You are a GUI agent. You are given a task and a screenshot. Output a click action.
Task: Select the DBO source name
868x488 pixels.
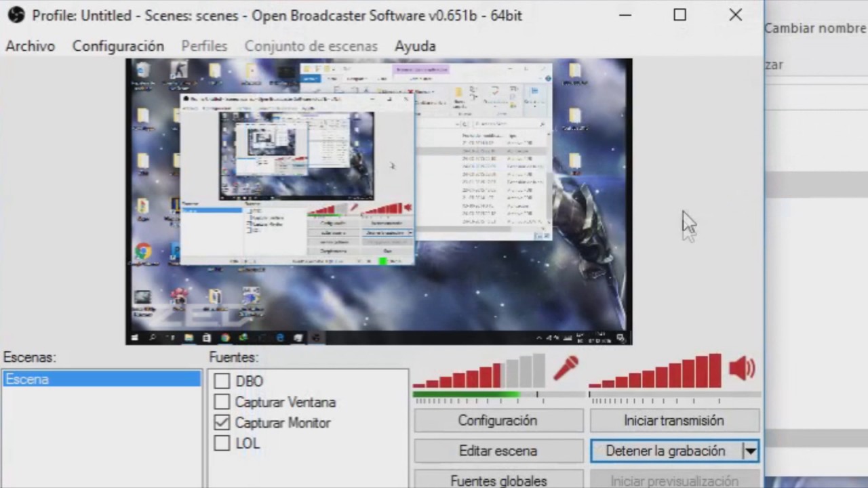(250, 382)
